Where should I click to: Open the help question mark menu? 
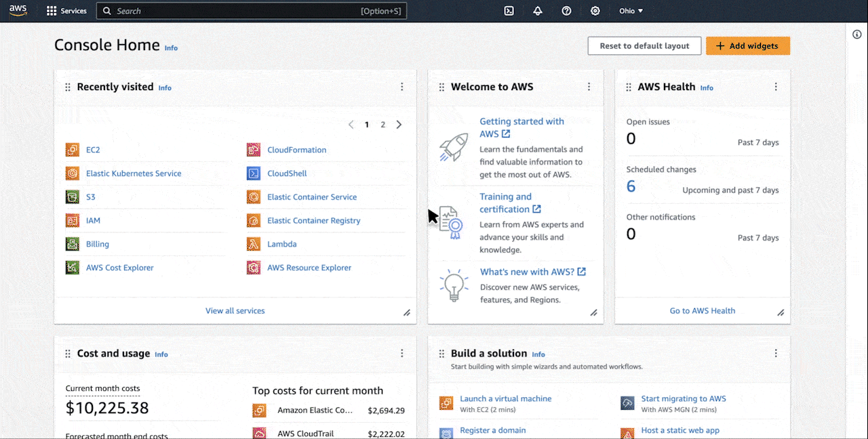coord(566,11)
